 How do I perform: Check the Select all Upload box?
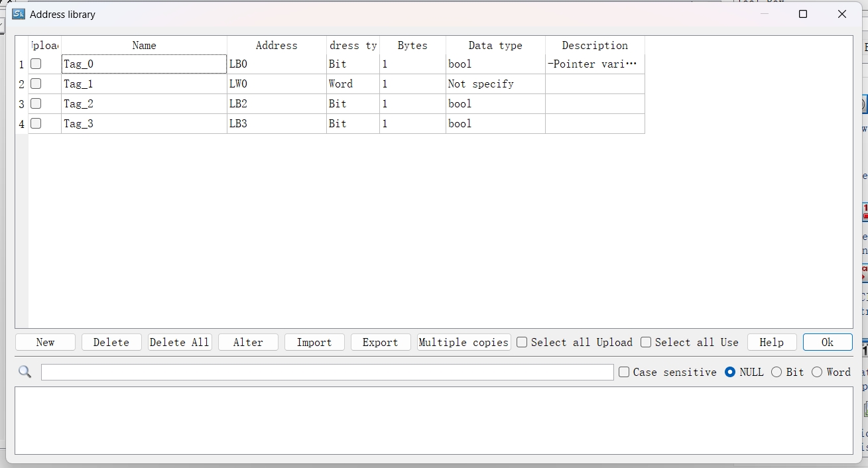click(x=523, y=342)
